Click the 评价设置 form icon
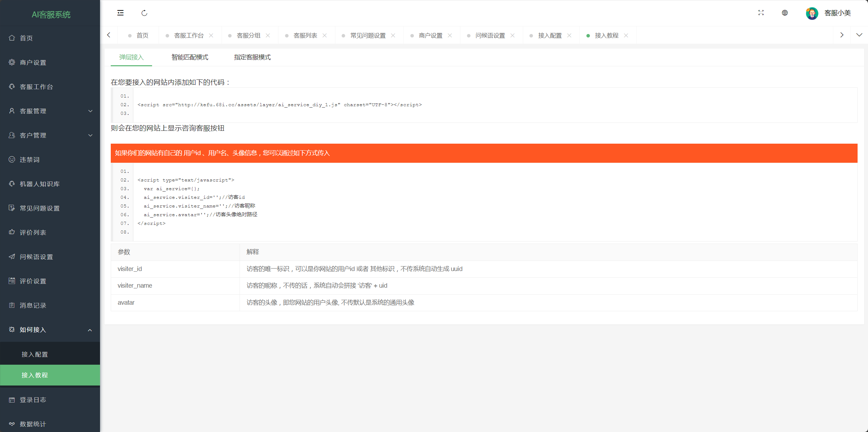Viewport: 868px width, 432px height. tap(12, 281)
